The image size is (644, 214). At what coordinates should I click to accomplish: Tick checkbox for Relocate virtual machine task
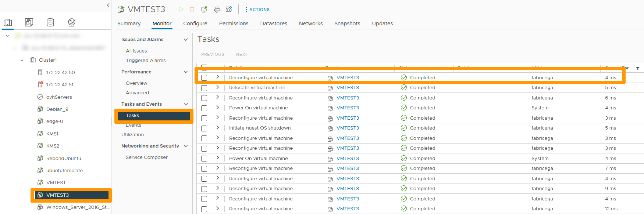(x=204, y=88)
